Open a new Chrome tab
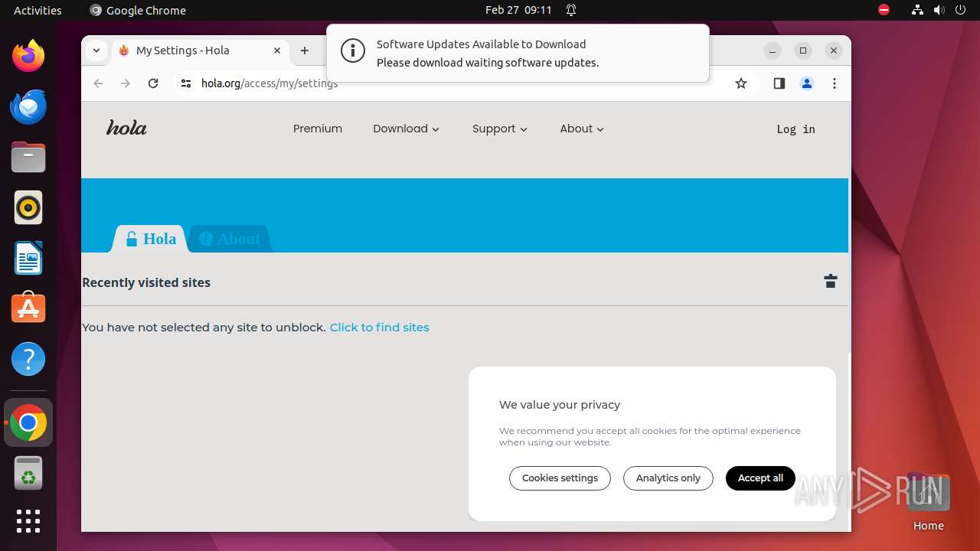Screen dimensions: 980x551 point(305,51)
